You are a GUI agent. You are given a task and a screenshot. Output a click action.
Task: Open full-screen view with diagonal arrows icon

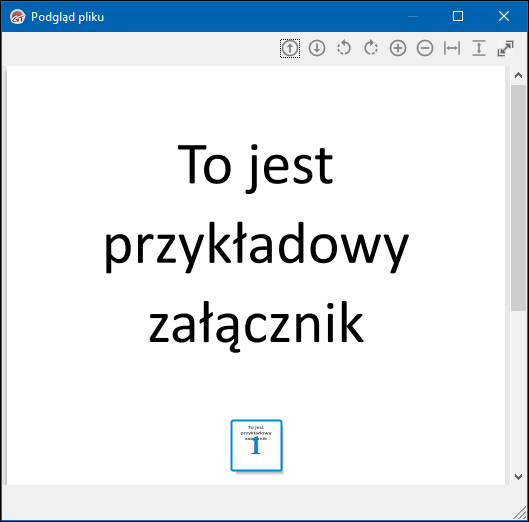point(505,48)
